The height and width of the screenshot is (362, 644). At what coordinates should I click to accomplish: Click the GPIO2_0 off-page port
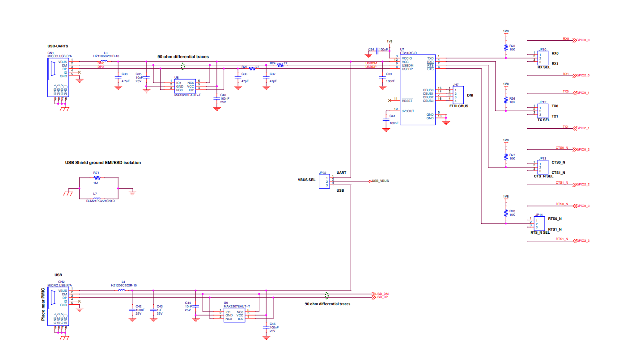pos(581,76)
